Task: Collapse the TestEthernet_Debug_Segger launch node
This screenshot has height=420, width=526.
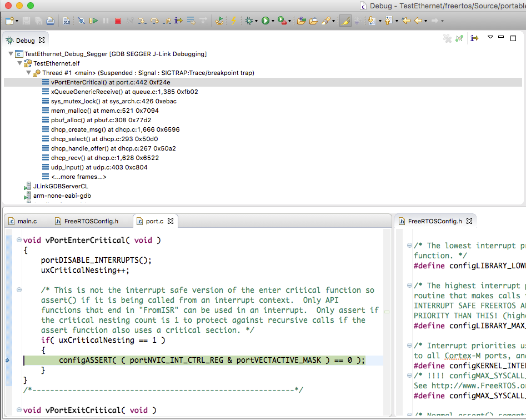Action: (11, 54)
